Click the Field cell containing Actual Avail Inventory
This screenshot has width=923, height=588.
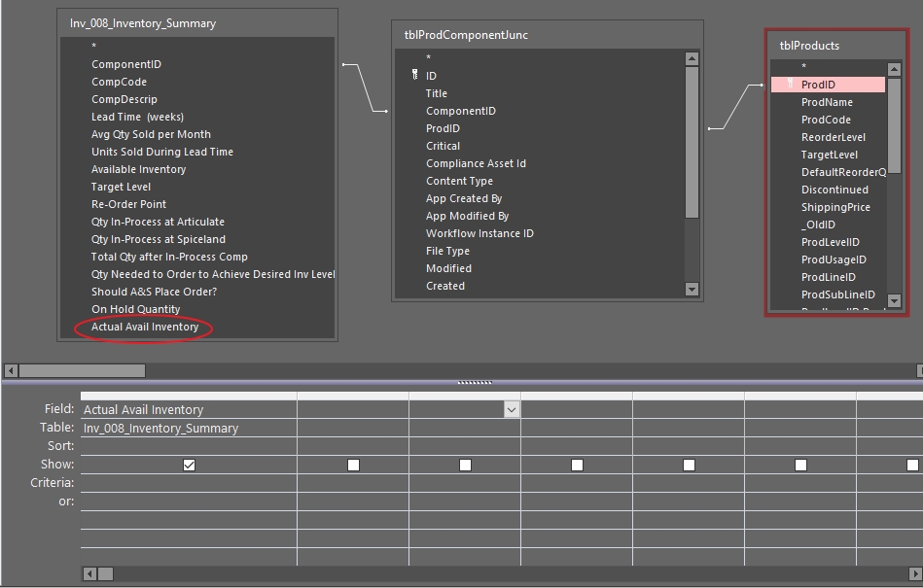click(x=189, y=410)
